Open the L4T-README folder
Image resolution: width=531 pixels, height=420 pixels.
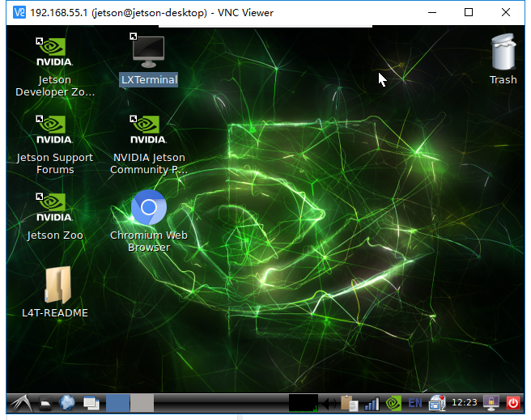tap(54, 292)
